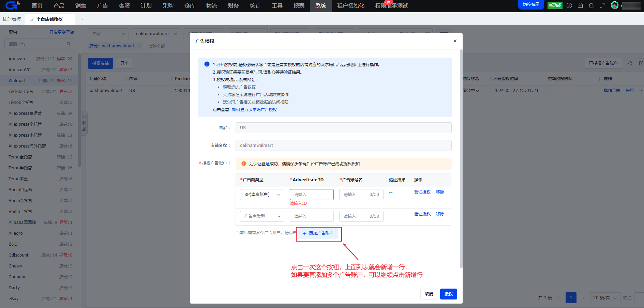The width and height of the screenshot is (644, 308).
Task: Click the orange warning icon in the 授权广告账户 notice
Action: click(x=243, y=164)
